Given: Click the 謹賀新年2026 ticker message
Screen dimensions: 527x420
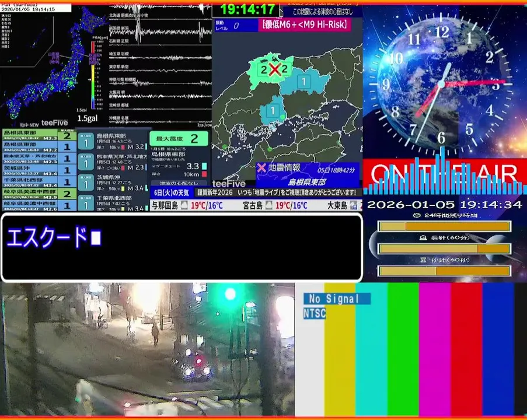Looking at the screenshot, I should pyautogui.click(x=276, y=192).
